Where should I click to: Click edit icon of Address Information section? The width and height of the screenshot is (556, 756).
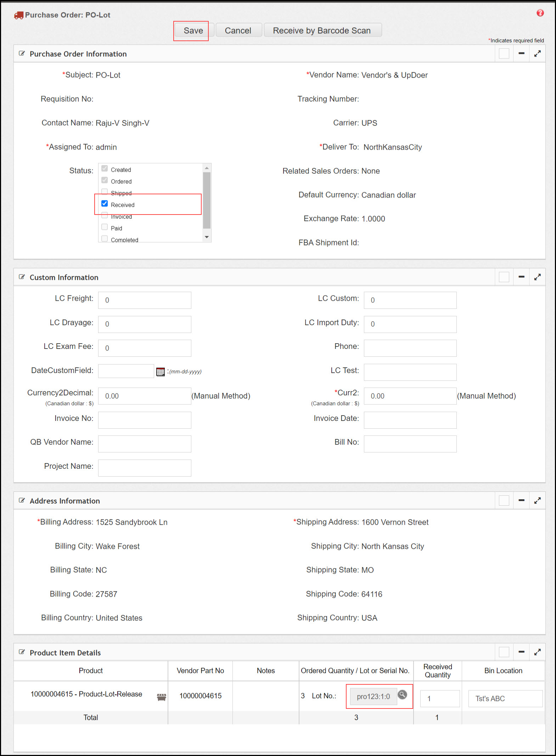click(x=22, y=500)
